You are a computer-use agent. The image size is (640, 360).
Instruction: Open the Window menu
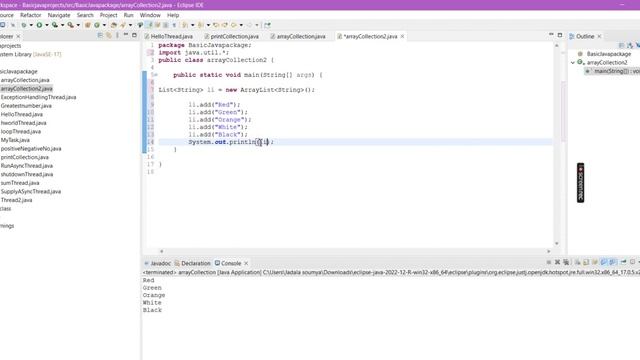click(x=150, y=15)
